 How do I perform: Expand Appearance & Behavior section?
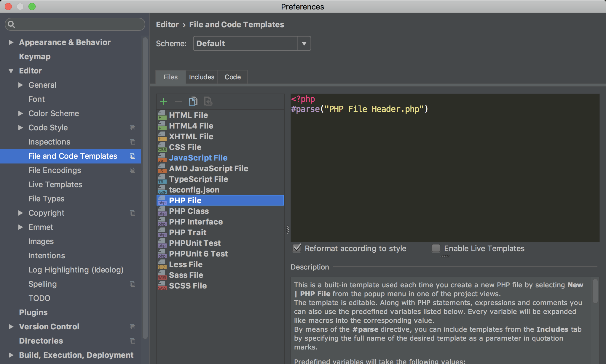click(11, 42)
